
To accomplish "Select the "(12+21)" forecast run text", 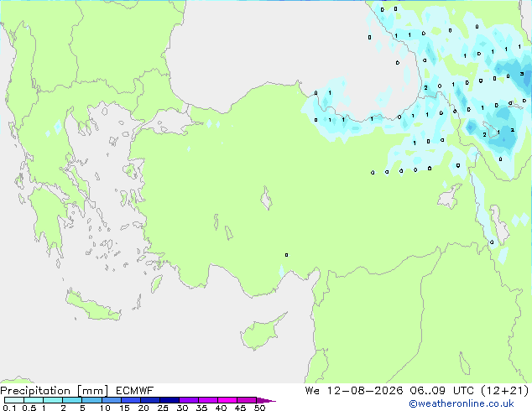I will (504, 391).
